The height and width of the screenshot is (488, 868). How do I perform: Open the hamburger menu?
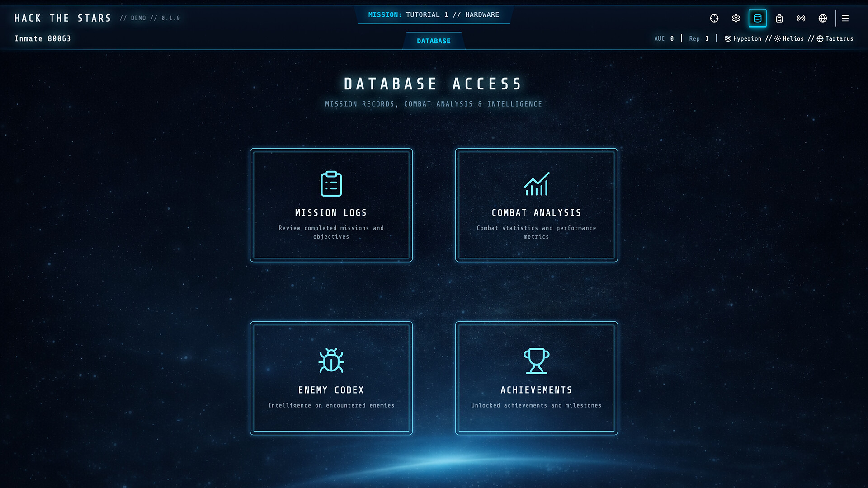(x=845, y=19)
